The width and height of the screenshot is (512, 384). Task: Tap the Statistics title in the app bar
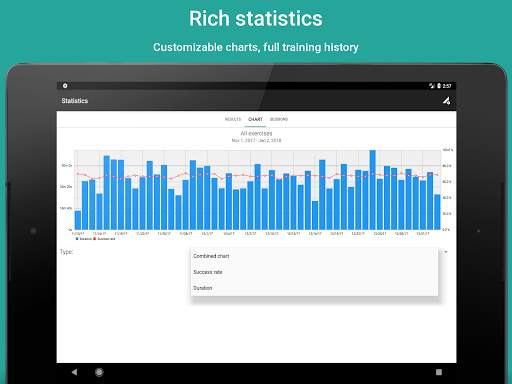(x=75, y=101)
